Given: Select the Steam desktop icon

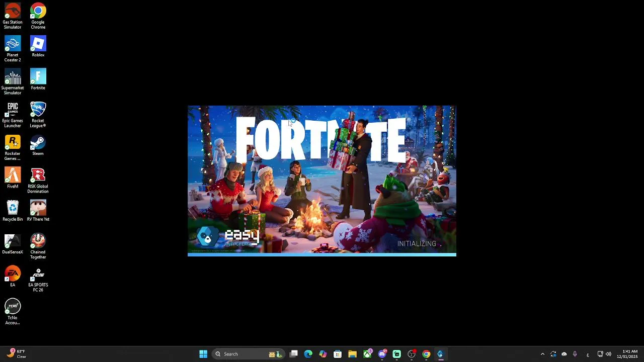Looking at the screenshot, I should coord(38,145).
